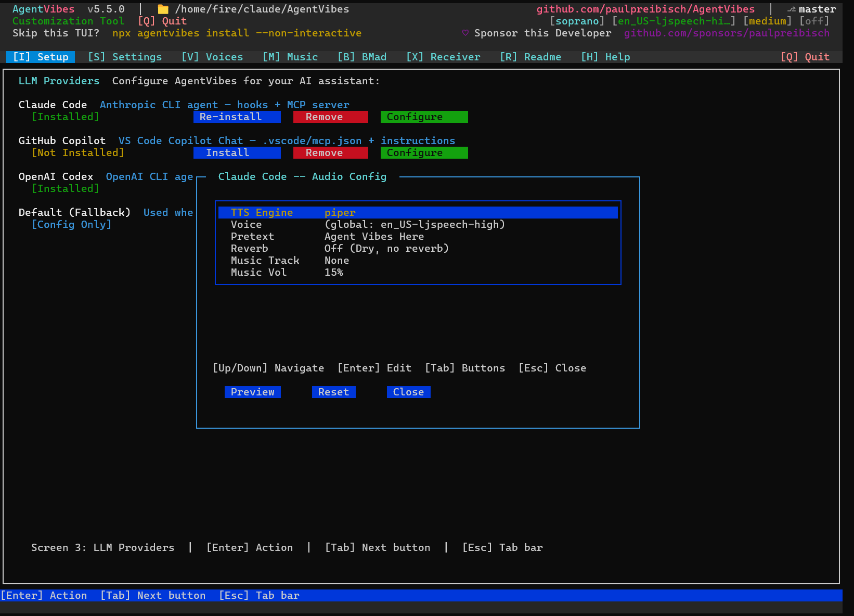Click Configure for GitHub Copilot
Viewport: 854px width, 616px height.
tap(424, 152)
